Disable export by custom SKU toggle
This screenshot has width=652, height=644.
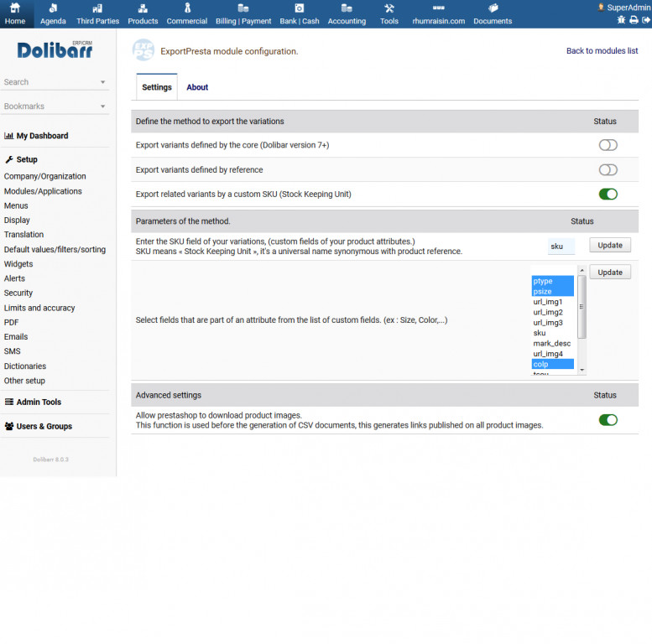pyautogui.click(x=608, y=194)
